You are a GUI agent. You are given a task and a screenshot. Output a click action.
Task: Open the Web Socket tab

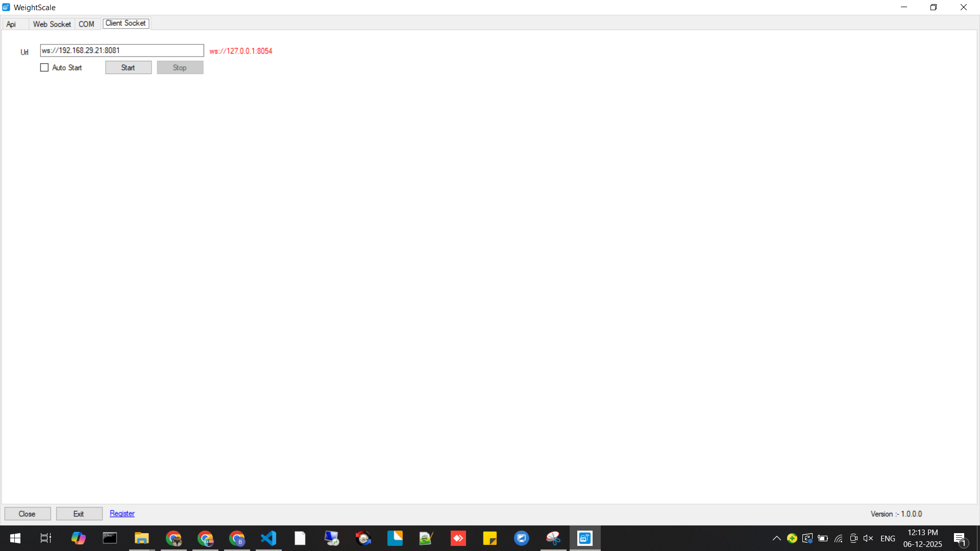pyautogui.click(x=52, y=24)
